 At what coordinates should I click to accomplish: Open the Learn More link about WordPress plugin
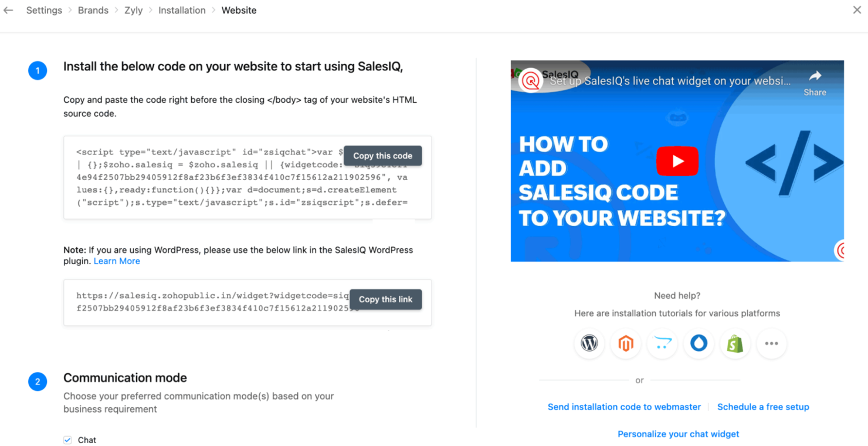(x=117, y=261)
